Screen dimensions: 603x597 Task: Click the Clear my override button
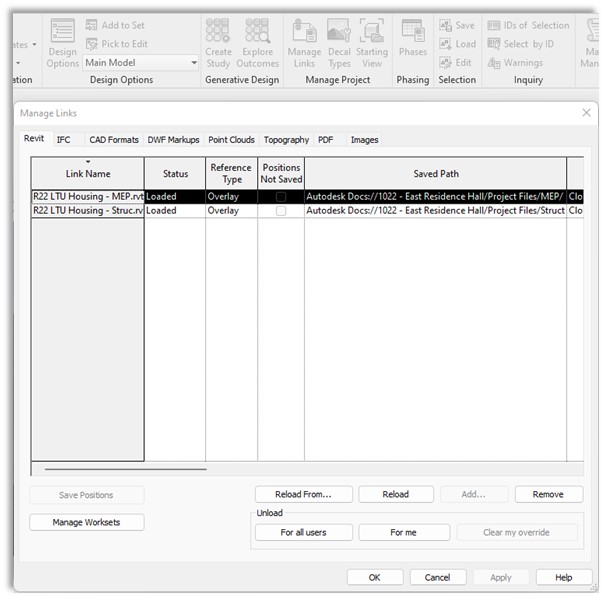click(516, 532)
